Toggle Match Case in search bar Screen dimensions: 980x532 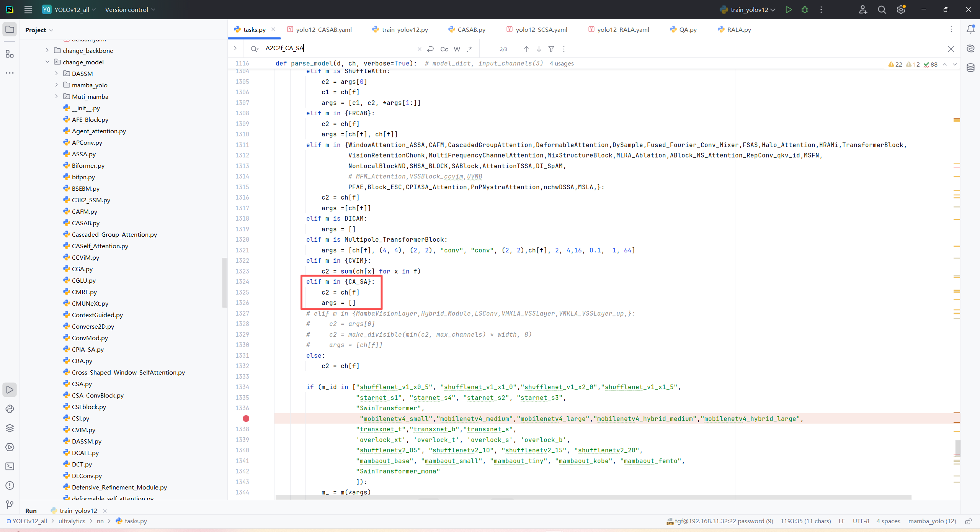click(444, 49)
